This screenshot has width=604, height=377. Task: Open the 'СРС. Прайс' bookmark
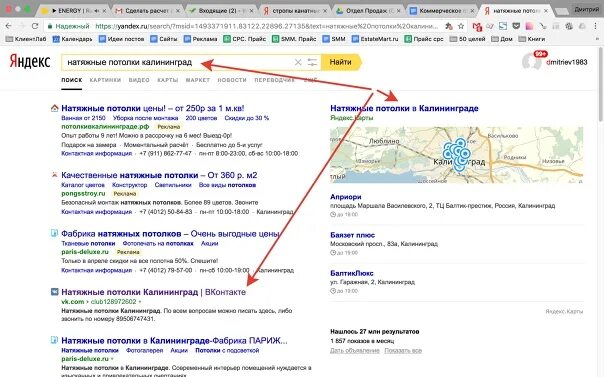tap(245, 39)
